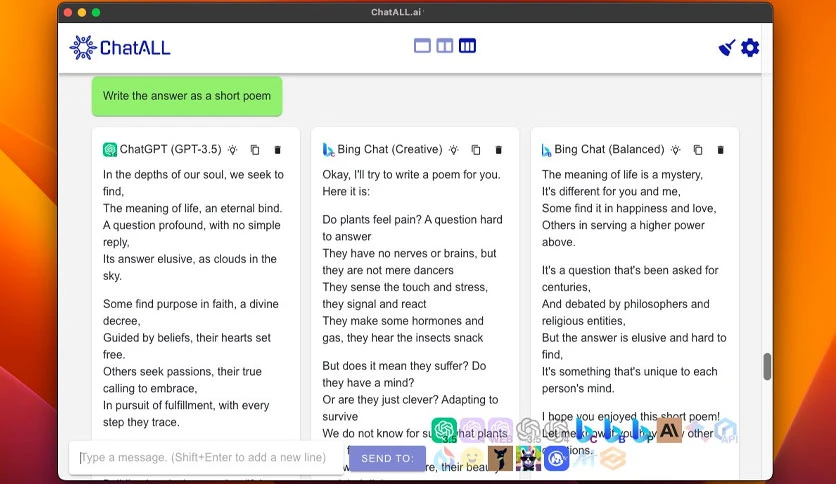Toggle the Anthropic Claude bot
Viewport: 836px width, 484px height.
[x=670, y=430]
